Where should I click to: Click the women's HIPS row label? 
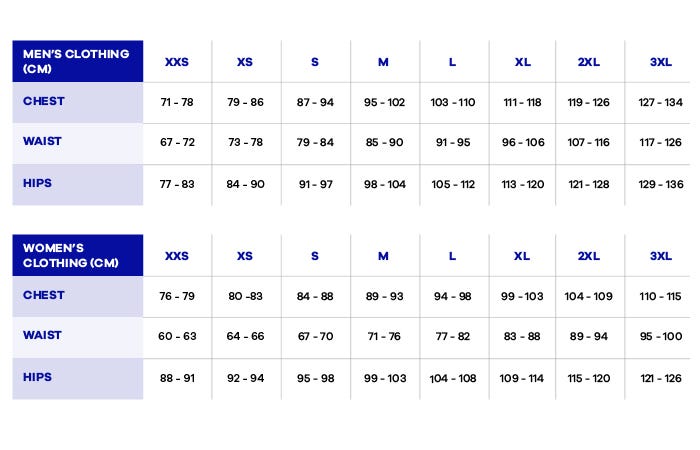37,378
